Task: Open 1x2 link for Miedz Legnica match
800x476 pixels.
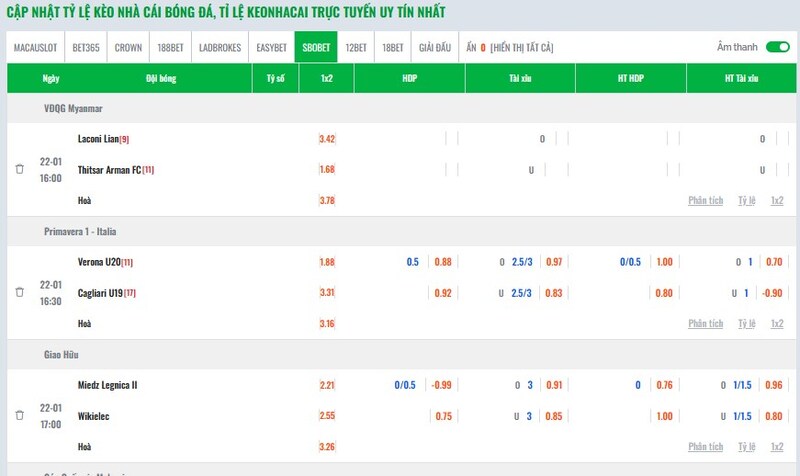Action: 777,446
